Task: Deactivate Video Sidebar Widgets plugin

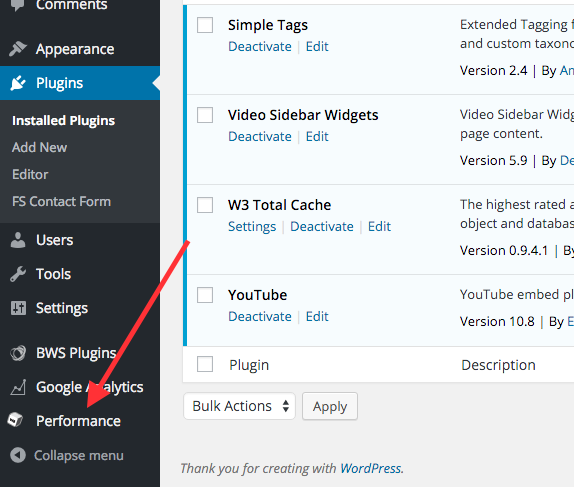Action: point(260,137)
